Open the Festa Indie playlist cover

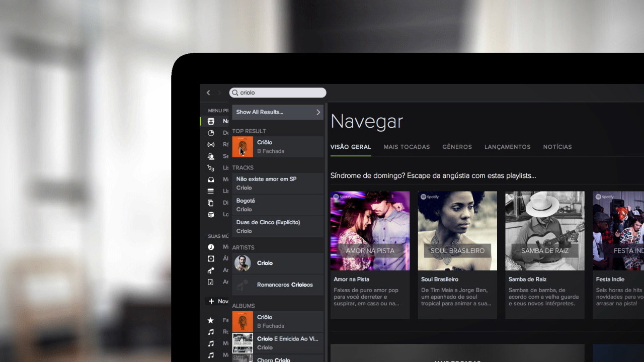pos(618,231)
